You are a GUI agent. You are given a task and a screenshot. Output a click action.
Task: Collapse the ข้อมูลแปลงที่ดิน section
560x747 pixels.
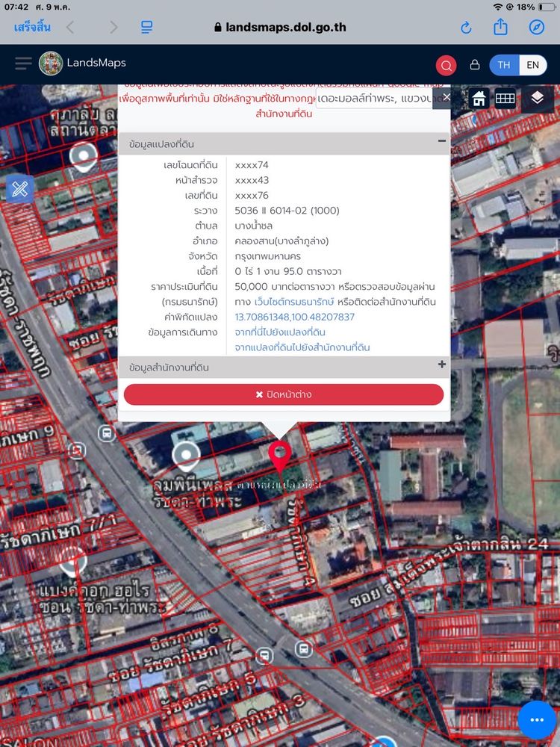click(x=441, y=141)
